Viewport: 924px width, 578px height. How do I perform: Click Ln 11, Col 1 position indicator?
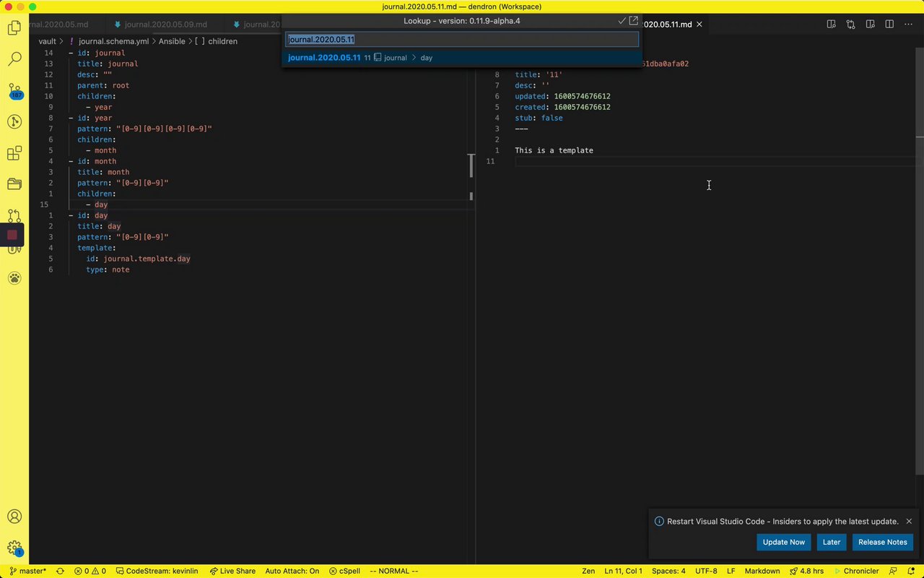624,571
